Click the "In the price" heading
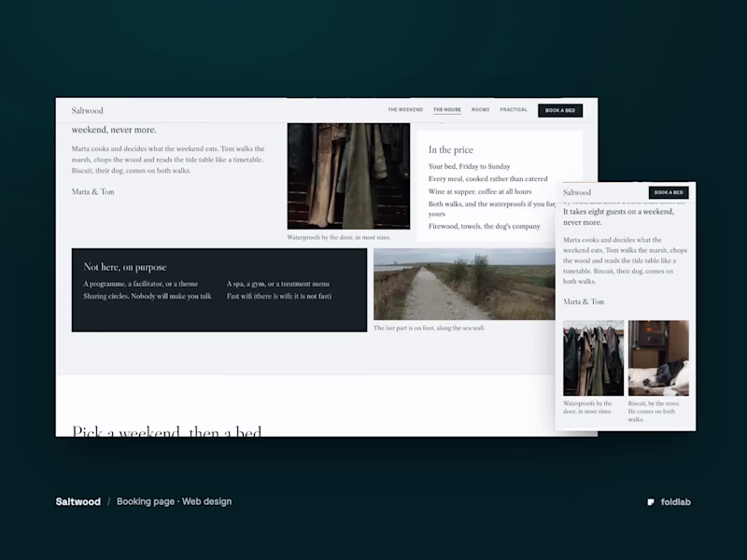 tap(451, 150)
